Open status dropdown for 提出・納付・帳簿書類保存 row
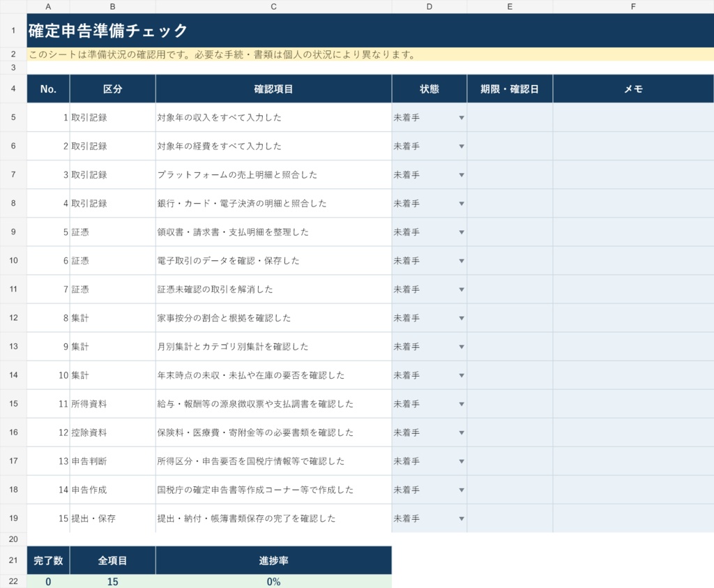The image size is (714, 588). click(462, 519)
